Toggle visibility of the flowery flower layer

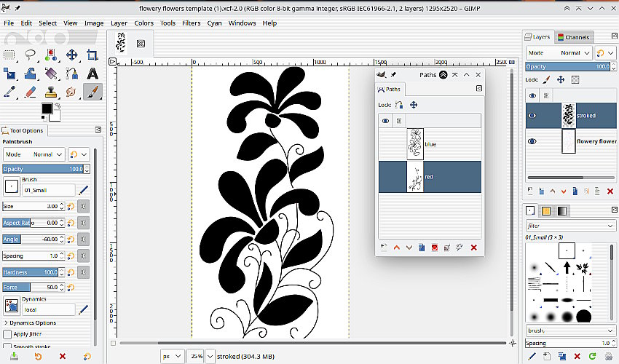point(532,141)
